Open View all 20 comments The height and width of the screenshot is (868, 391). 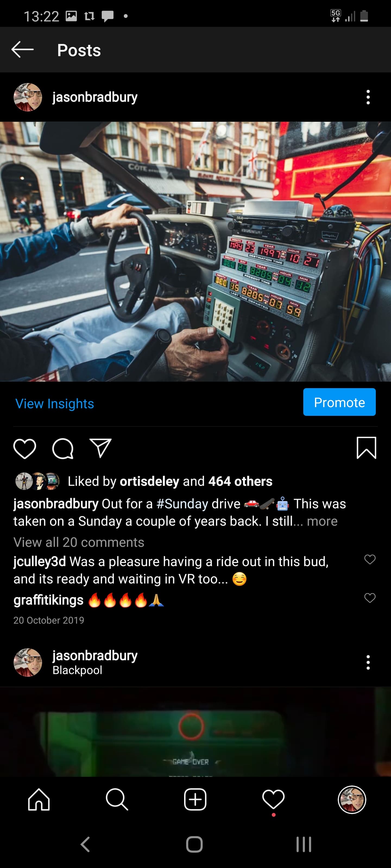point(79,542)
